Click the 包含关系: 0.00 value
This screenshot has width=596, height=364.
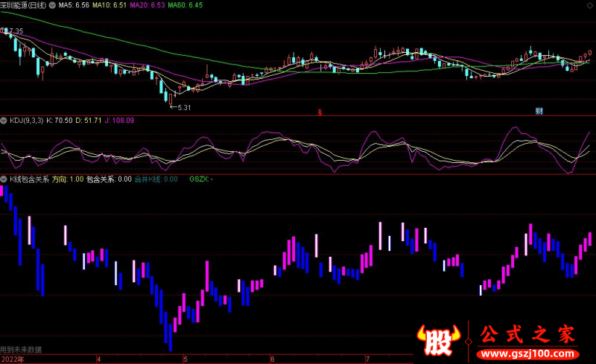tap(109, 179)
